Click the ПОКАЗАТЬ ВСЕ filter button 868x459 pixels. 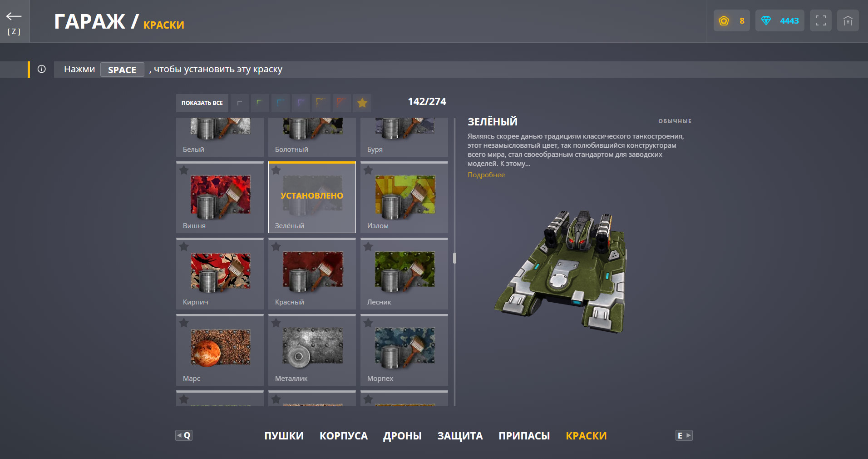tap(202, 103)
